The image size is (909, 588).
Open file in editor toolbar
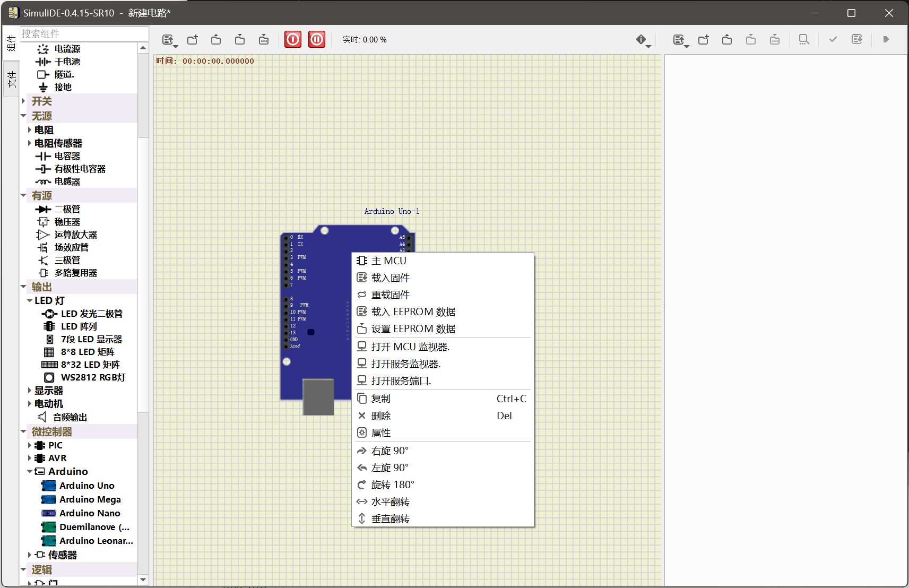pos(727,40)
